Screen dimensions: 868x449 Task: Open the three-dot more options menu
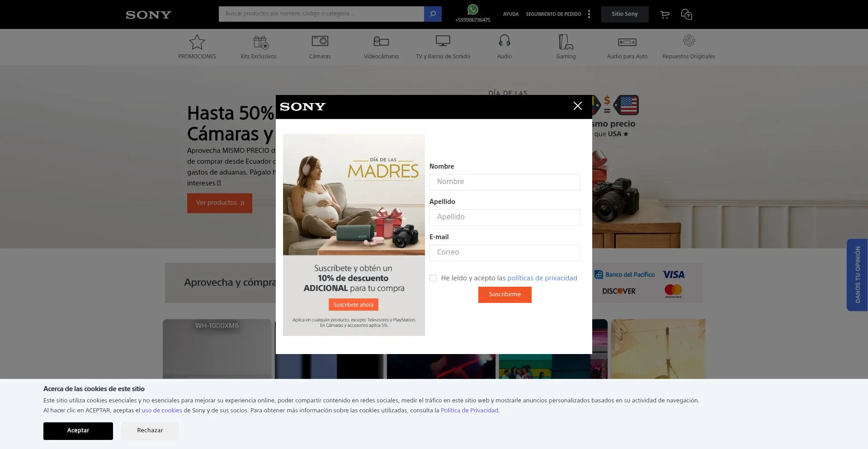589,14
